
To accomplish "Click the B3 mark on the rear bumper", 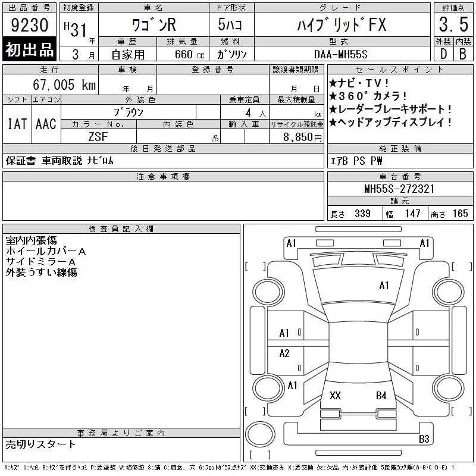I will (x=424, y=440).
